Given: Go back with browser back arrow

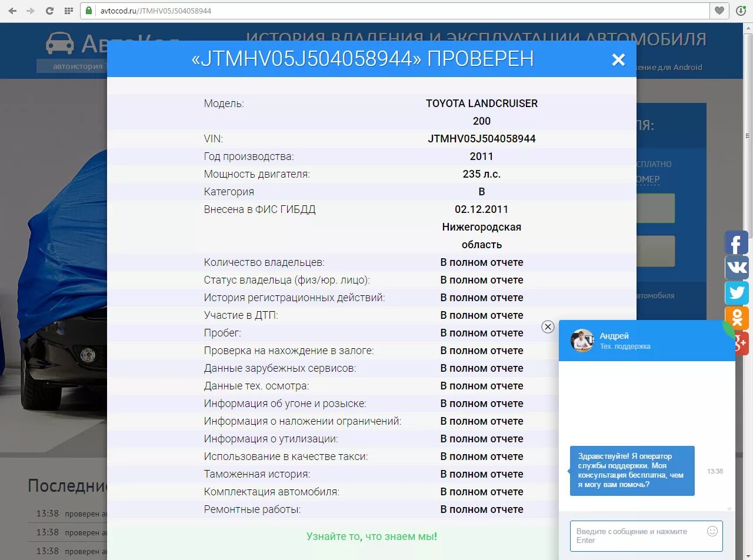Looking at the screenshot, I should click(12, 11).
